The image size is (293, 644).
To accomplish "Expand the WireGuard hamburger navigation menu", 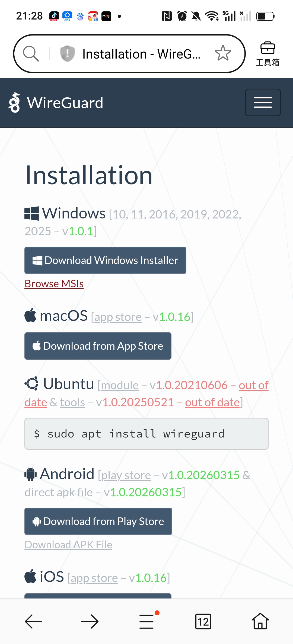I will pos(263,102).
